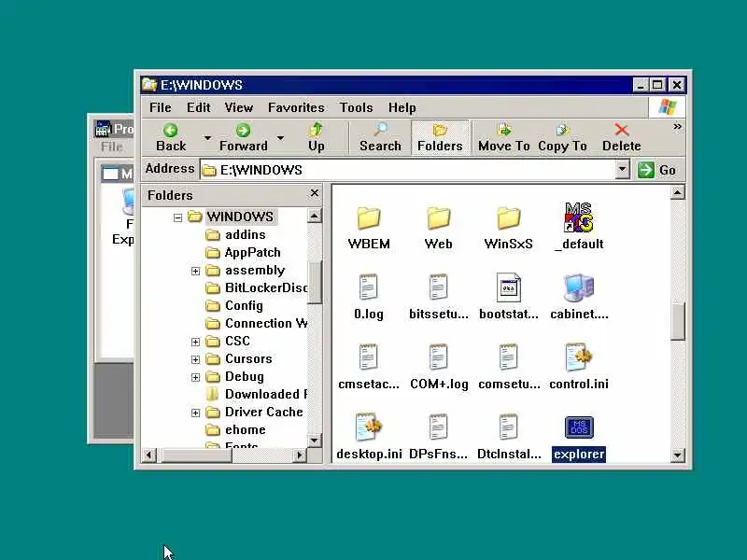Select the WINDOWS folder in tree

coord(240,217)
